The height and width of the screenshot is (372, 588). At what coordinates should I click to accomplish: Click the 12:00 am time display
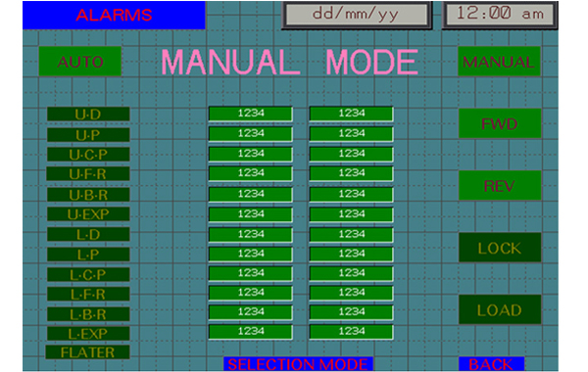[500, 15]
